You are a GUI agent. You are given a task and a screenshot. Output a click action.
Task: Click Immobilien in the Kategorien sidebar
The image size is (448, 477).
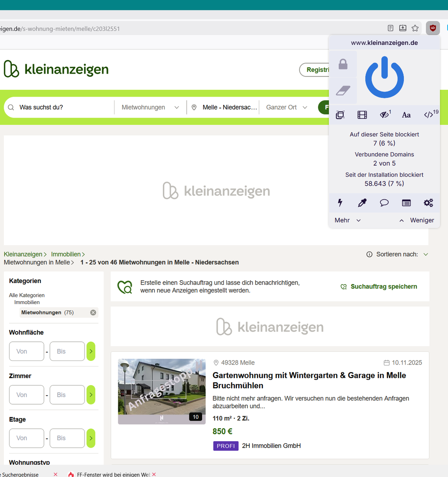(x=27, y=302)
